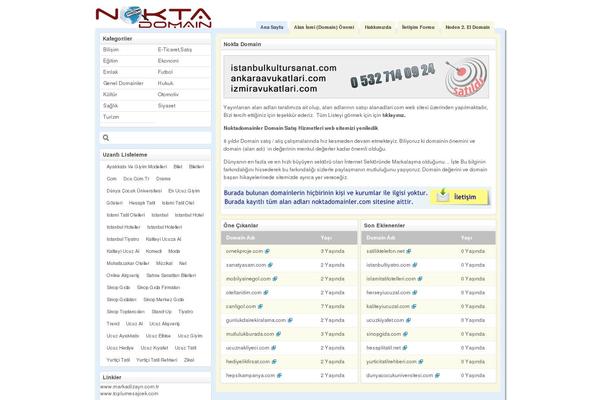Click the domain sale banner image
This screenshot has height=400, width=600.
356,77
